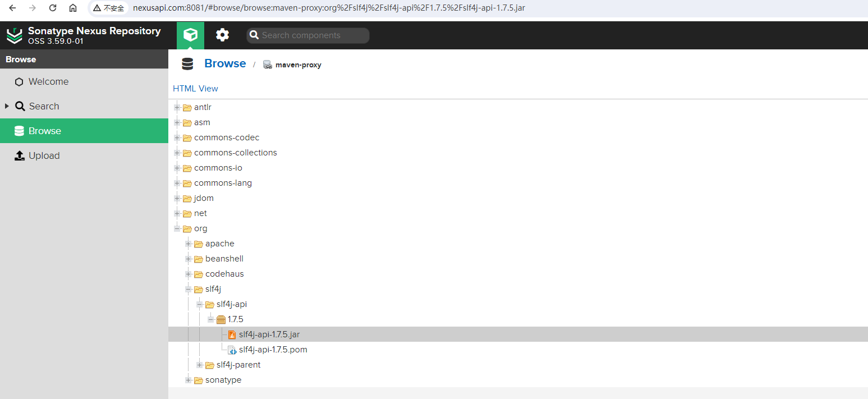Collapse the slf4j tree node
Screen dimensions: 868x399
189,289
